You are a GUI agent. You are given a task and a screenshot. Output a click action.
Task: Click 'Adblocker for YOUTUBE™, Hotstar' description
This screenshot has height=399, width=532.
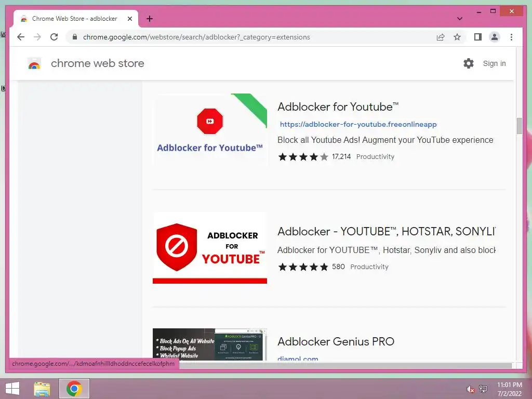[x=387, y=250]
